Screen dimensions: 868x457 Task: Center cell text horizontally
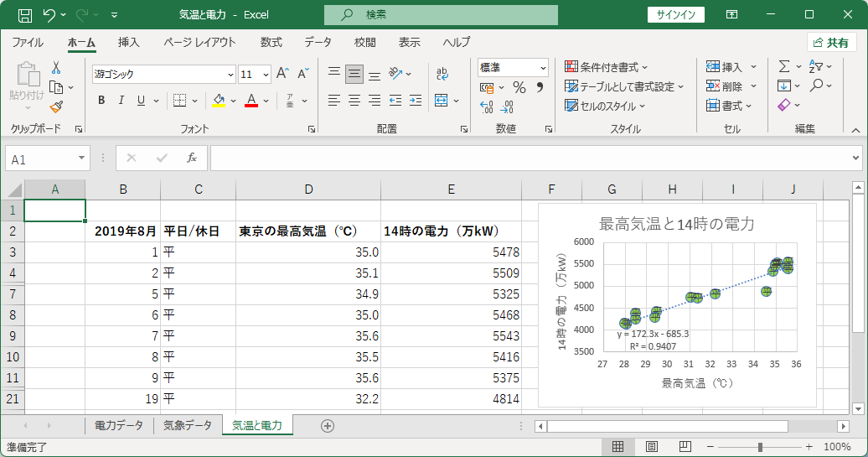click(x=354, y=101)
